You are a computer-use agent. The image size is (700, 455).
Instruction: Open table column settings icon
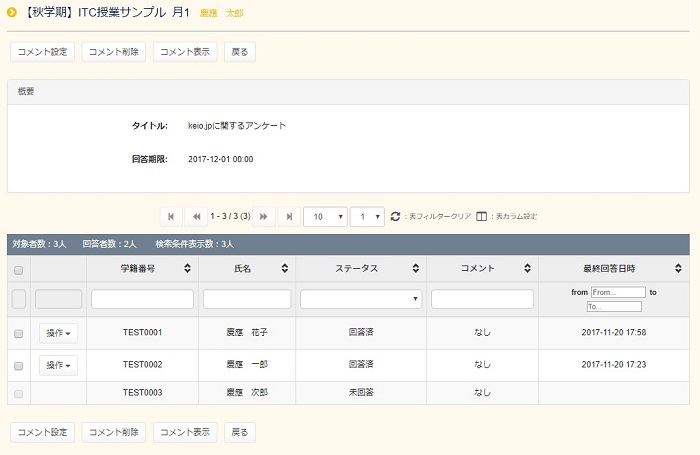[482, 217]
